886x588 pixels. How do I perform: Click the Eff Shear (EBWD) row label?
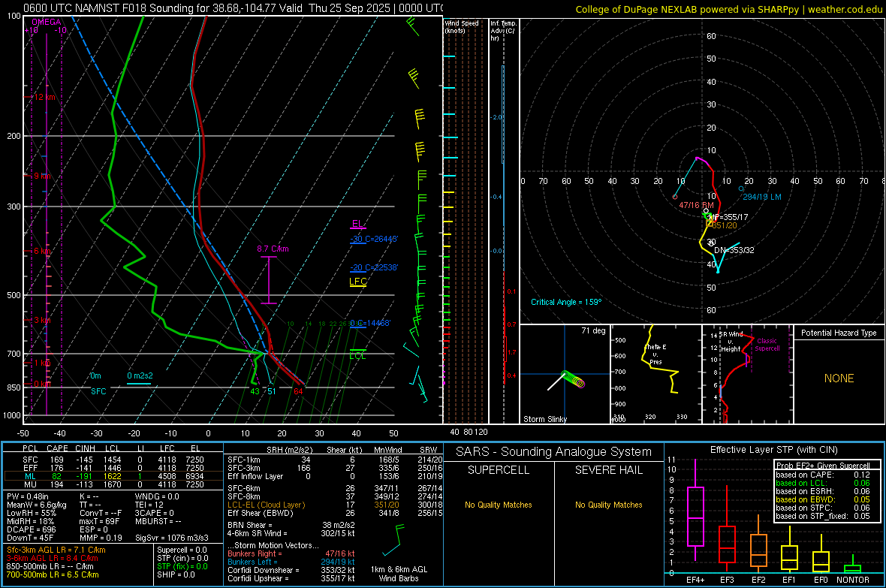point(260,514)
